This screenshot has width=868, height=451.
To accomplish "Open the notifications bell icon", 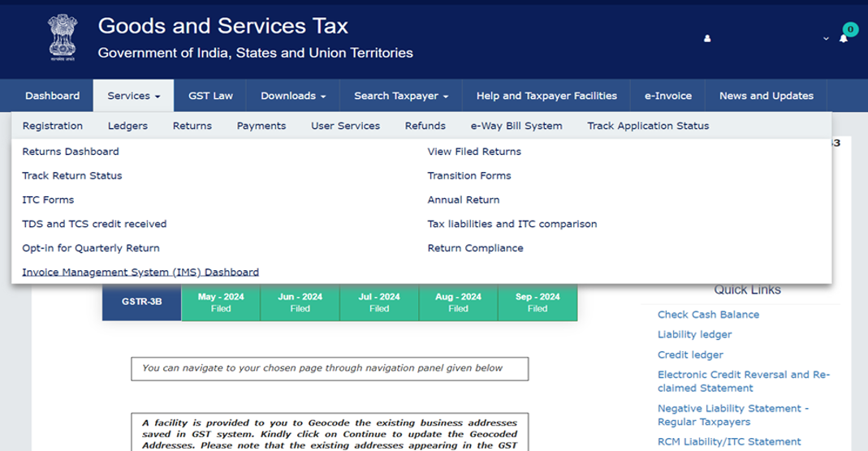I will pos(844,38).
